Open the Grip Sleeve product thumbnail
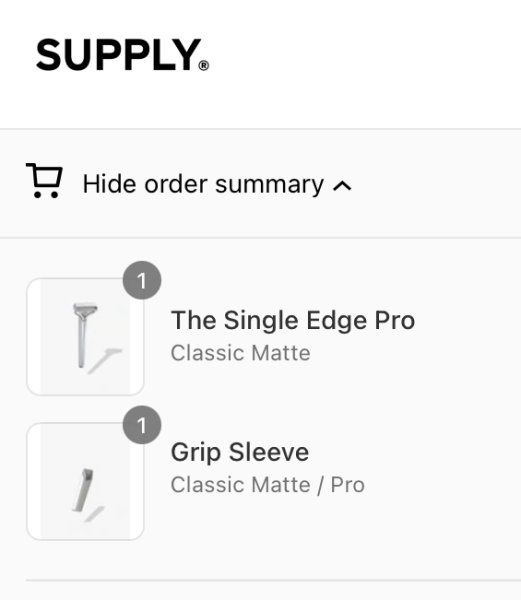521x600 pixels. (x=85, y=481)
